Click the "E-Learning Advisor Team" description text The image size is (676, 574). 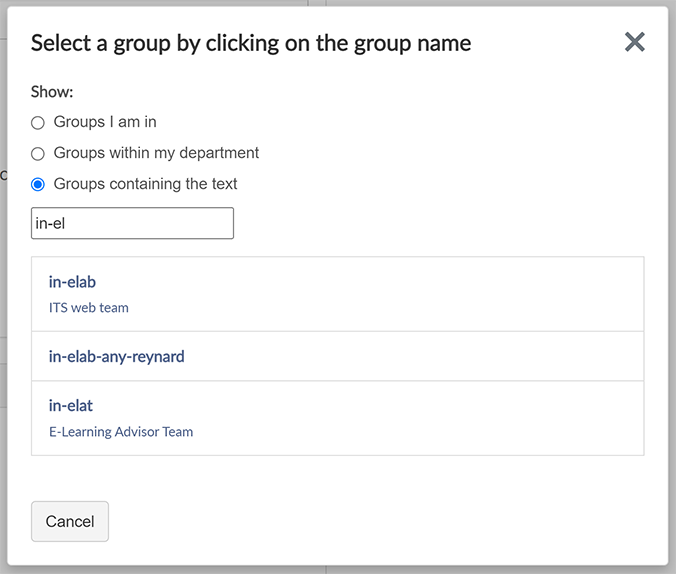(x=120, y=432)
